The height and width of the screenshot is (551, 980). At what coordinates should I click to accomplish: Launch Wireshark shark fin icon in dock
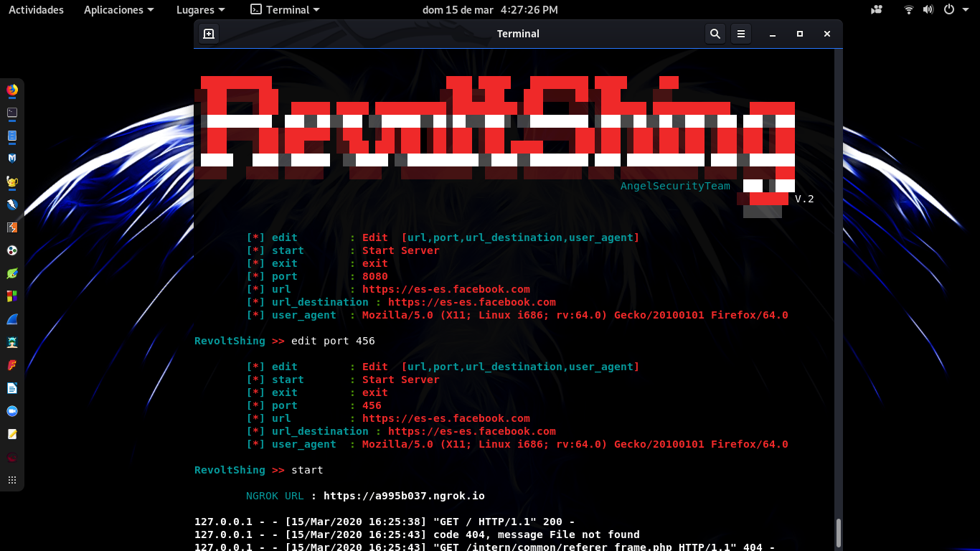tap(12, 319)
